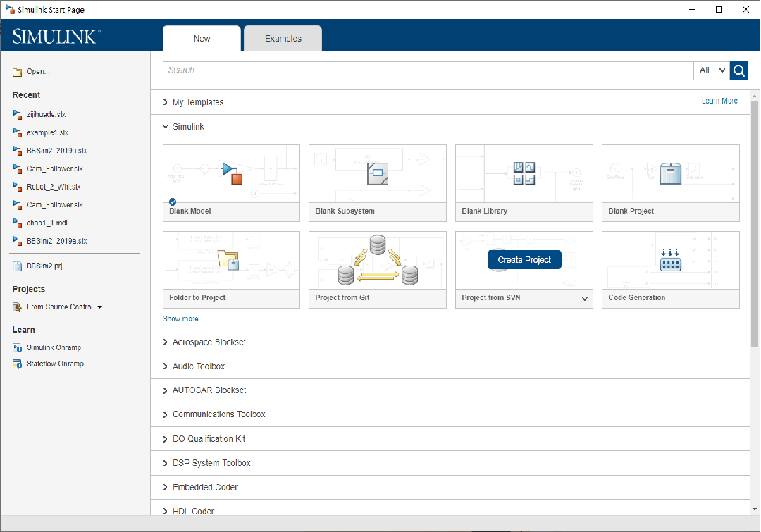Viewport: 761px width, 532px height.
Task: Click the Simulink logo in header
Action: 56,37
